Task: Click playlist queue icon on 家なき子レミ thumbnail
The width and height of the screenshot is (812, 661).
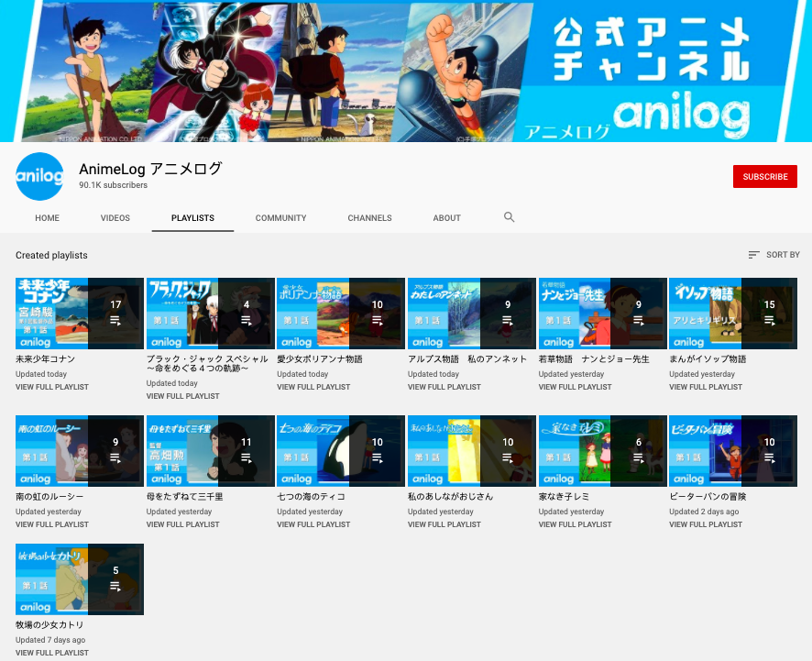Action: coord(639,458)
